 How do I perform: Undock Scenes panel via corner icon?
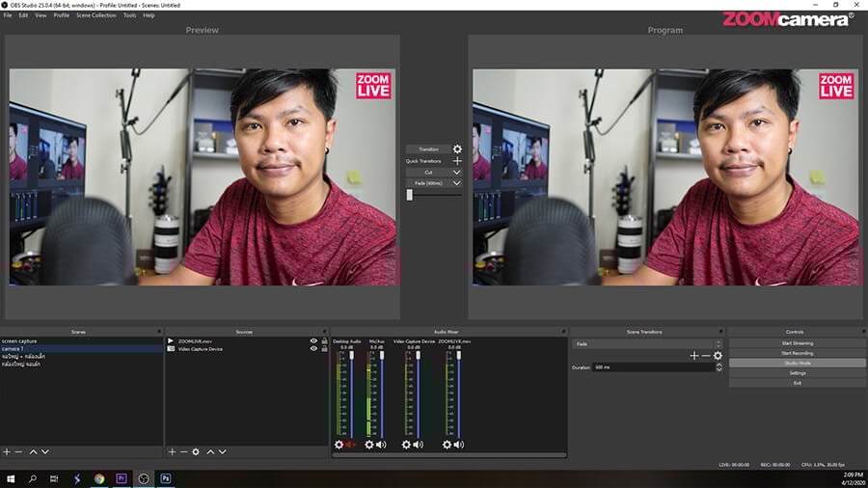pyautogui.click(x=159, y=332)
